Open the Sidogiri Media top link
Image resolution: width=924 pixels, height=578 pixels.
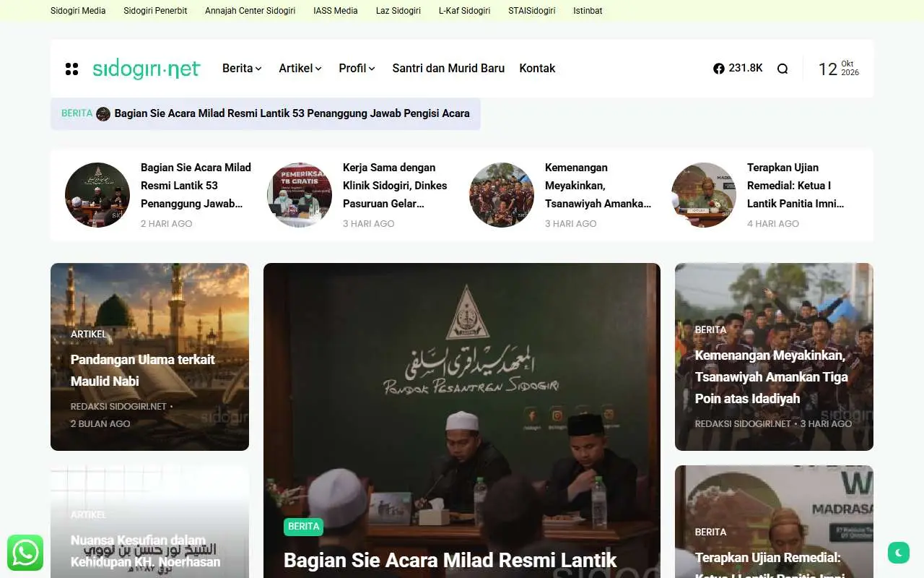78,11
